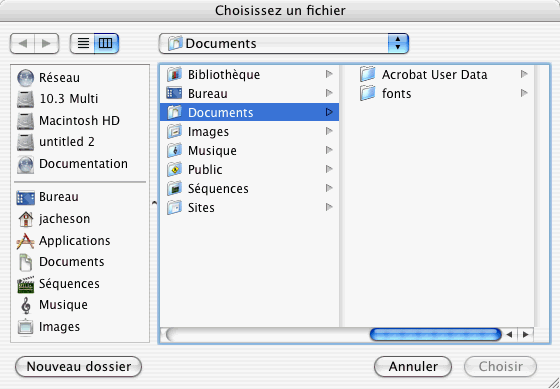Click the 10.3 Multi volume icon
This screenshot has width=560, height=389.
[x=26, y=99]
